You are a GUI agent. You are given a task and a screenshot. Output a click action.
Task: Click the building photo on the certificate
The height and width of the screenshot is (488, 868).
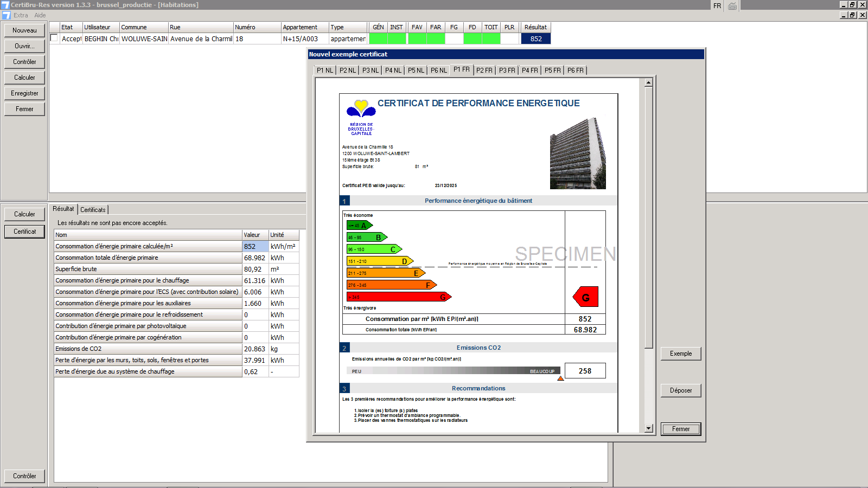point(578,153)
